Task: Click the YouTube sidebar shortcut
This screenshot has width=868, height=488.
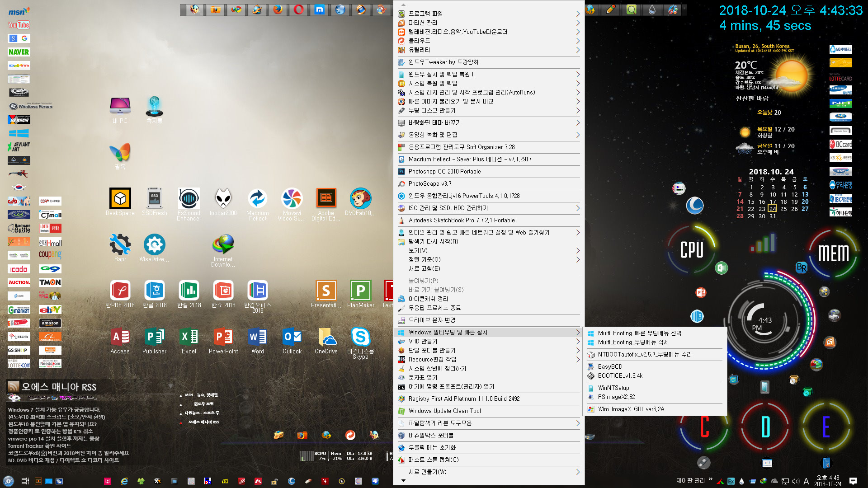Action: [x=19, y=25]
